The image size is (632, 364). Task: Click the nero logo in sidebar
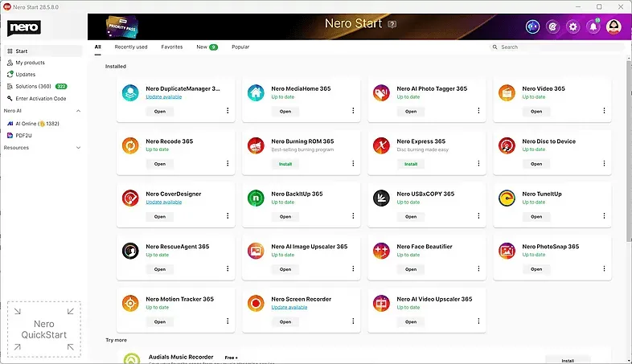pyautogui.click(x=24, y=28)
